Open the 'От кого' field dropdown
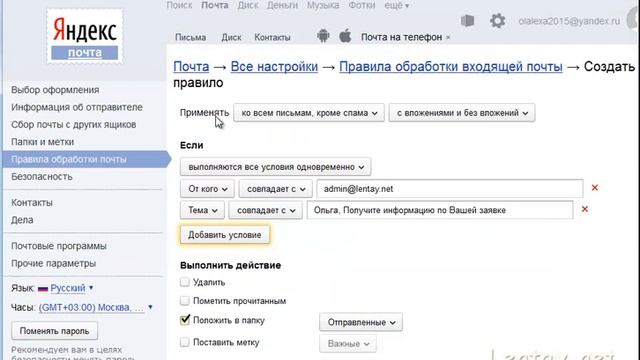This screenshot has height=360, width=640. (207, 189)
